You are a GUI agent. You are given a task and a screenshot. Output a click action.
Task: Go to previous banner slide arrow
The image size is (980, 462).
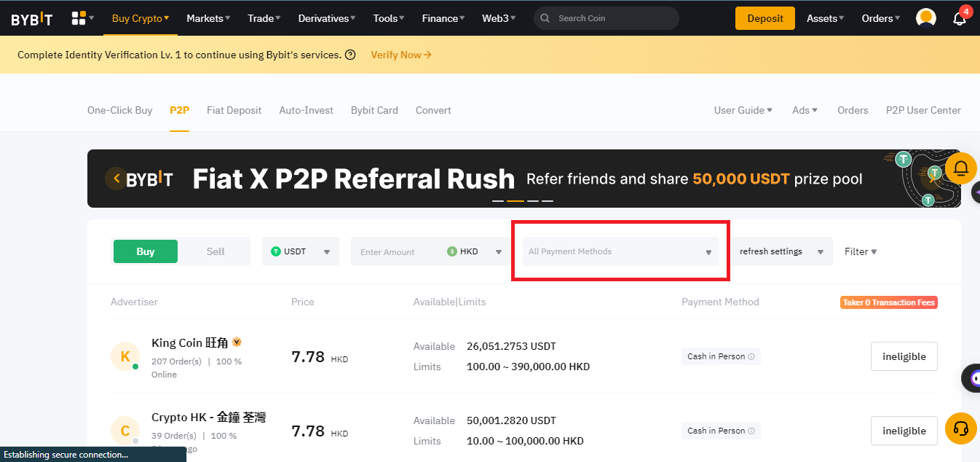click(116, 178)
